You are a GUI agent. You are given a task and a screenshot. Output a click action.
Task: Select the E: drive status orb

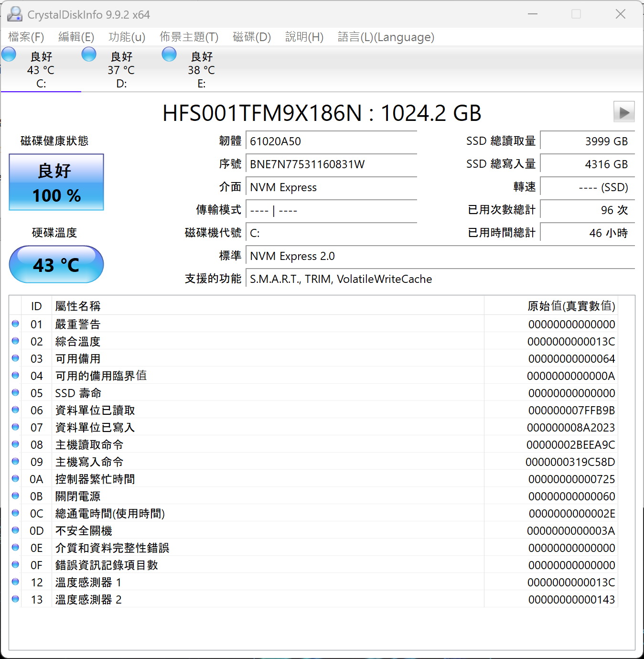tap(169, 54)
